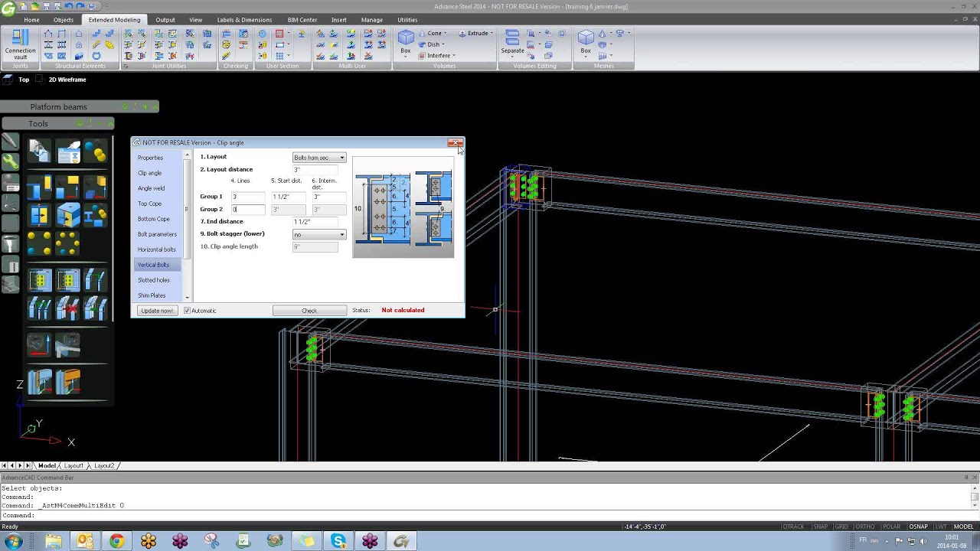
Task: Click the Box mesh icon in Meshes
Action: pos(586,42)
